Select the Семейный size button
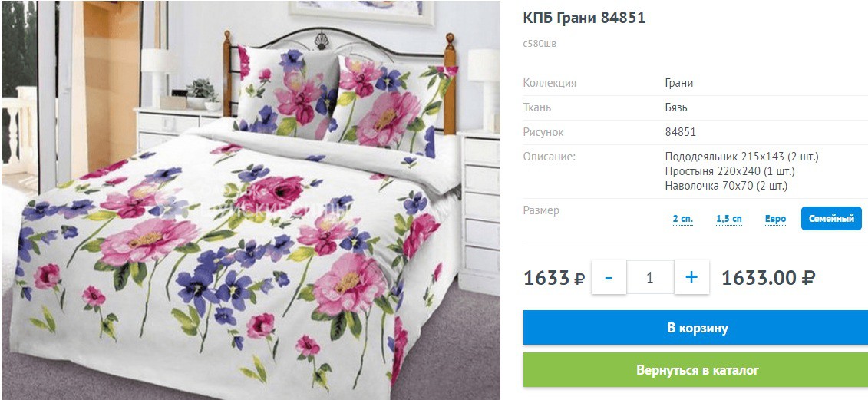868x400 pixels. pos(831,219)
